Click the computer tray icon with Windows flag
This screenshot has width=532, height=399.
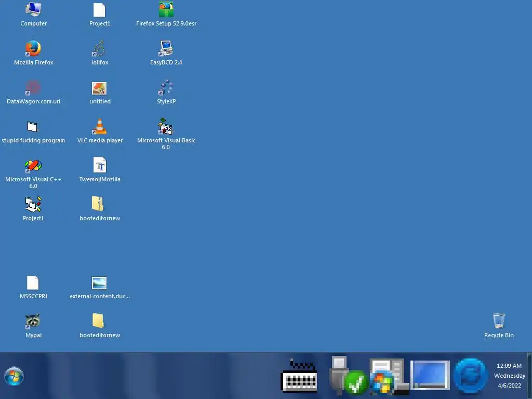pos(389,377)
